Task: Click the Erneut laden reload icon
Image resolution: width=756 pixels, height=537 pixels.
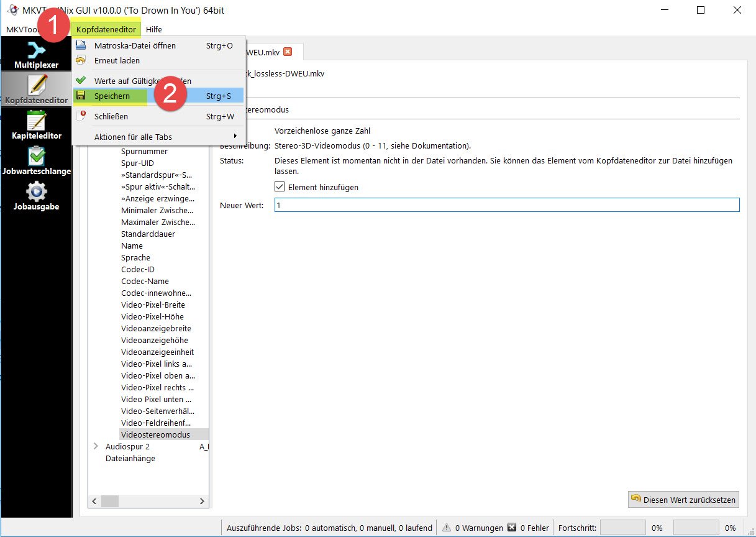Action: [80, 60]
